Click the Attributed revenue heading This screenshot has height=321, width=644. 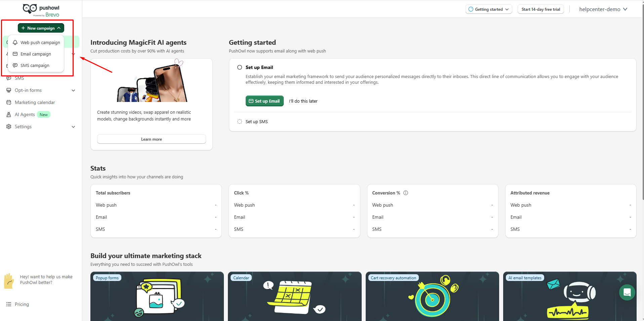coord(530,193)
